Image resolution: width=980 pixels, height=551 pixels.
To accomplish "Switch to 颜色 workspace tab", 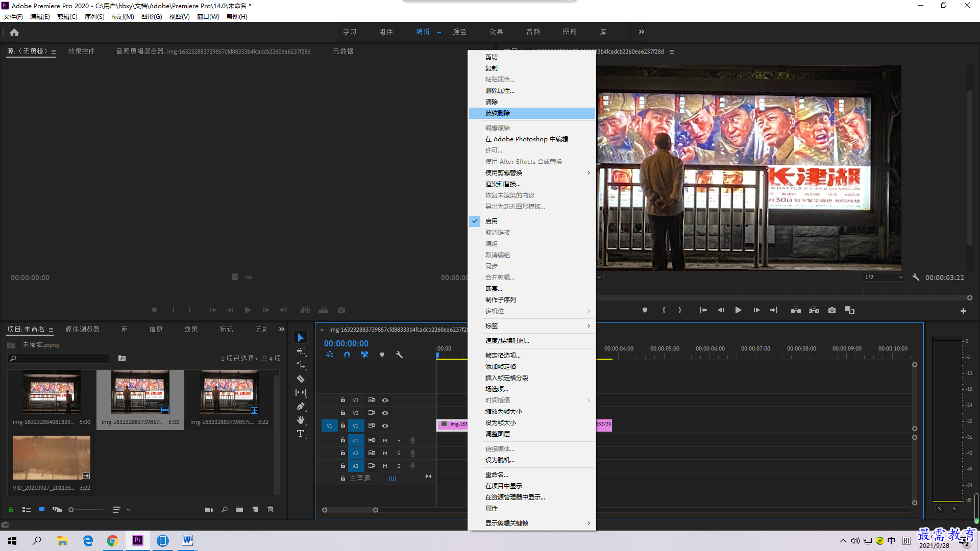I will coord(459,32).
